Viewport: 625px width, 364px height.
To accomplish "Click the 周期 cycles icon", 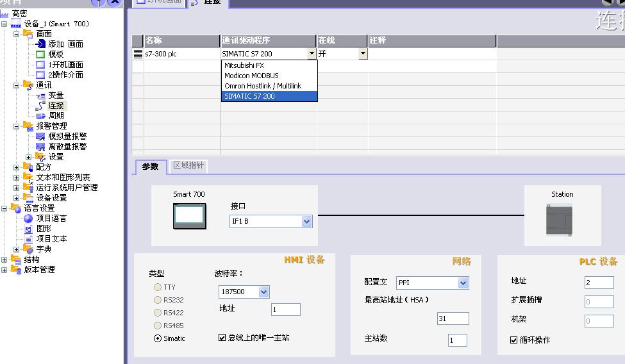I will point(40,116).
